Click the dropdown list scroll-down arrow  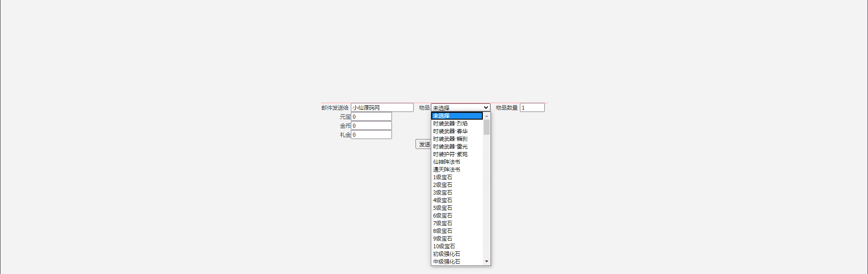[486, 261]
